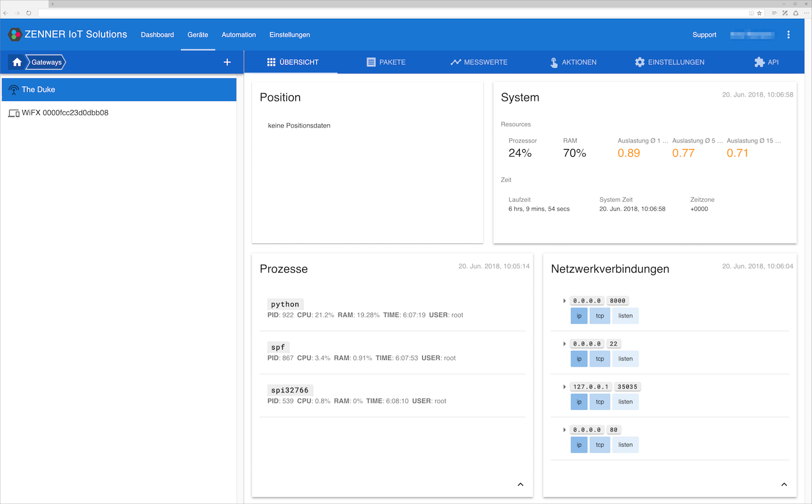812x504 pixels.
Task: Click the spf process name
Action: tap(278, 347)
